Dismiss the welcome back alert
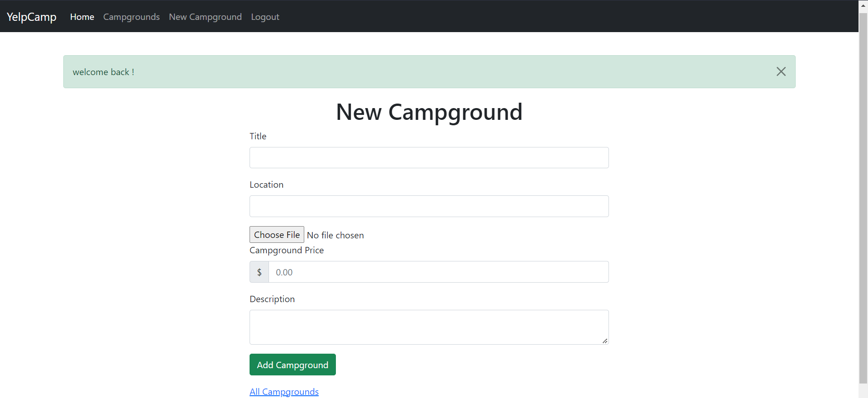 (781, 71)
